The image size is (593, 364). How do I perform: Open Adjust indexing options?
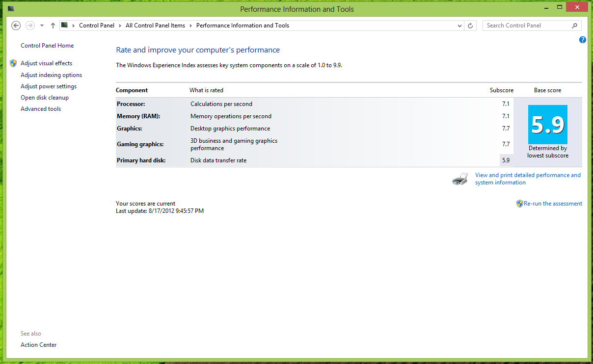[52, 75]
